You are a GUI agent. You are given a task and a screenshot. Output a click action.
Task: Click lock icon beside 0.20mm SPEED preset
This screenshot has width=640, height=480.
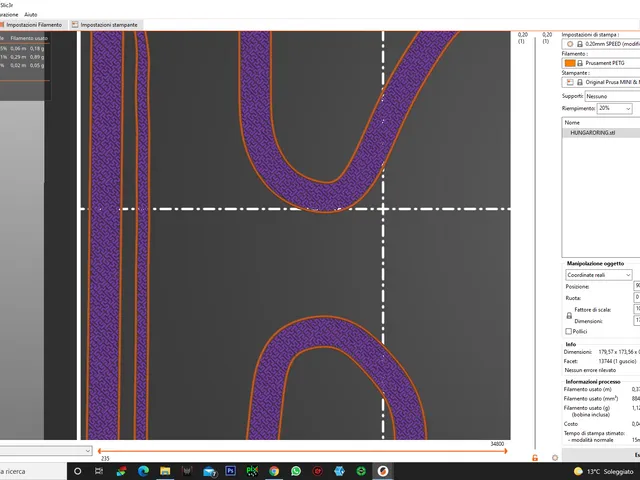click(580, 44)
